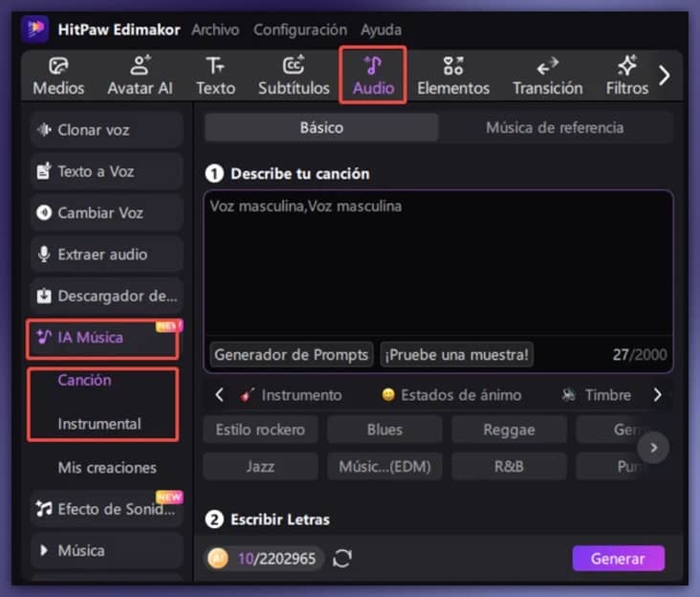Open the Elementos tool

(453, 76)
